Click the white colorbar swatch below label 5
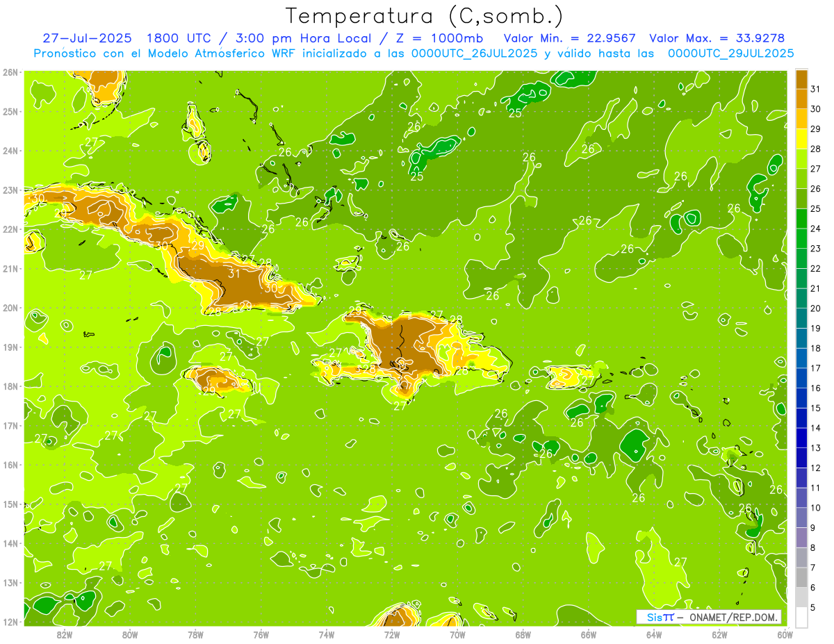Image resolution: width=834 pixels, height=644 pixels. (x=802, y=617)
